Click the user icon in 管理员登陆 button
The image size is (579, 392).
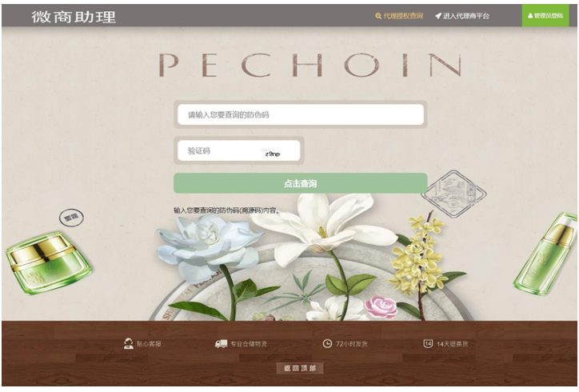pyautogui.click(x=530, y=16)
